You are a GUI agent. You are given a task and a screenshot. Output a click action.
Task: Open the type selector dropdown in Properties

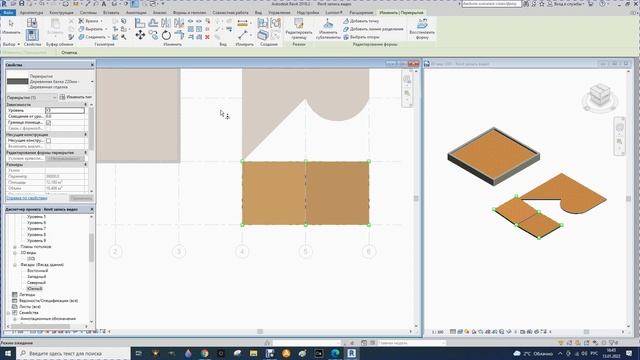(91, 82)
